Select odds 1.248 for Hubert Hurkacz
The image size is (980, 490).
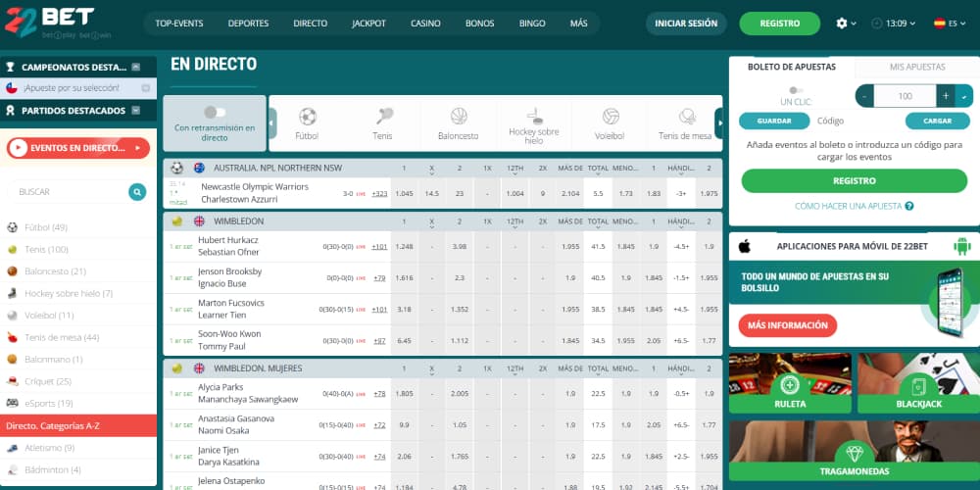405,246
